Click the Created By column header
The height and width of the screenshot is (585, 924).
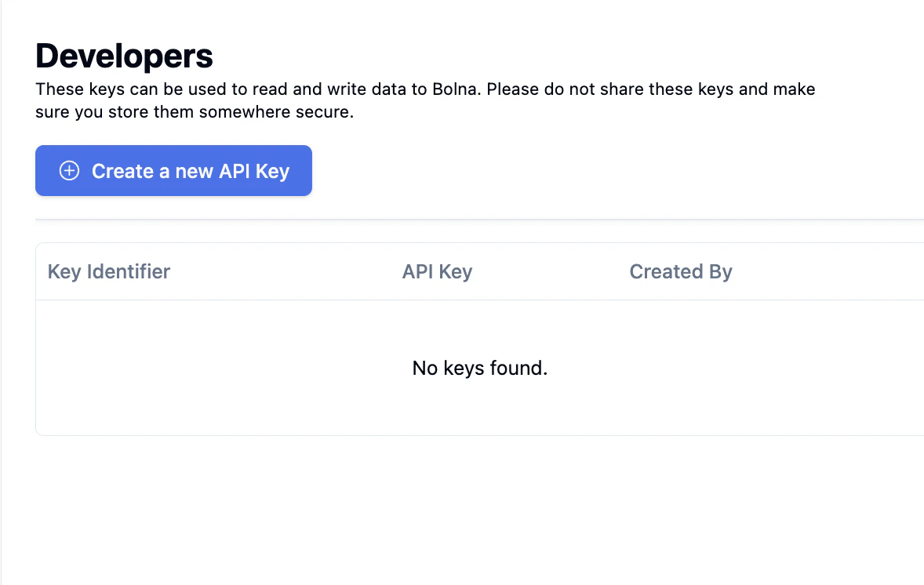pos(680,271)
